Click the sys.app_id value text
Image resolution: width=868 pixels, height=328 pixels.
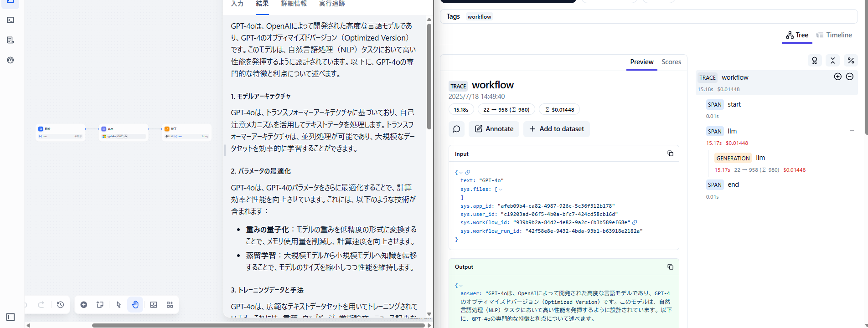point(556,206)
